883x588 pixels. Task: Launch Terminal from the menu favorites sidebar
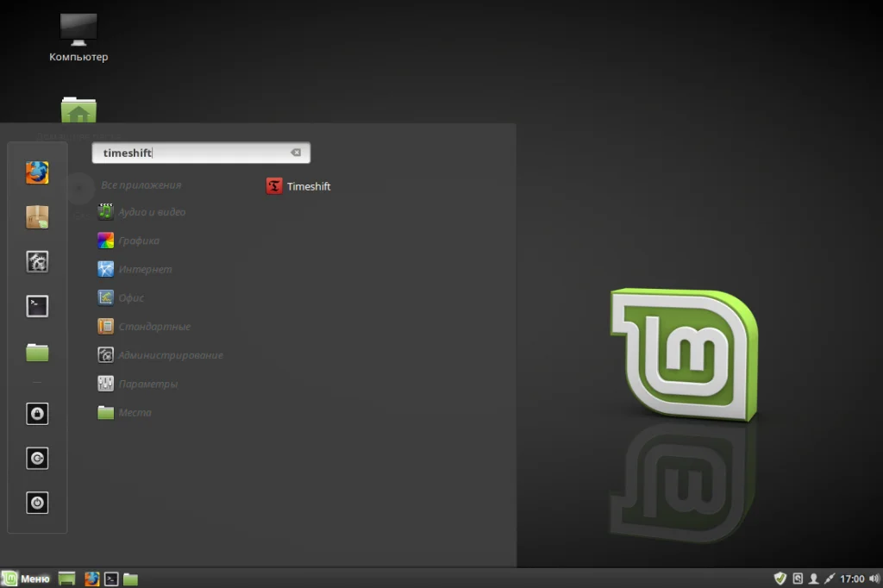pos(37,306)
